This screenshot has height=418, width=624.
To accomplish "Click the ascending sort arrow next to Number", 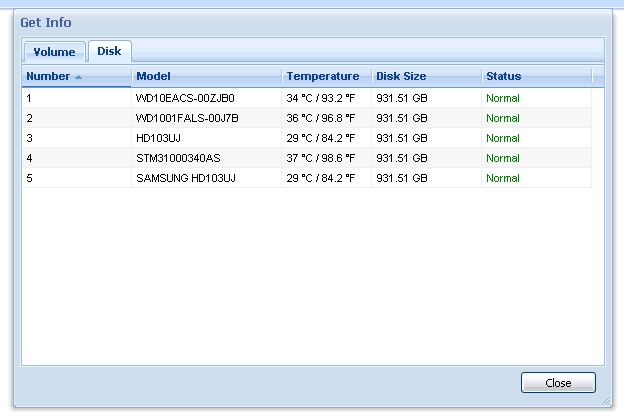I will [78, 77].
